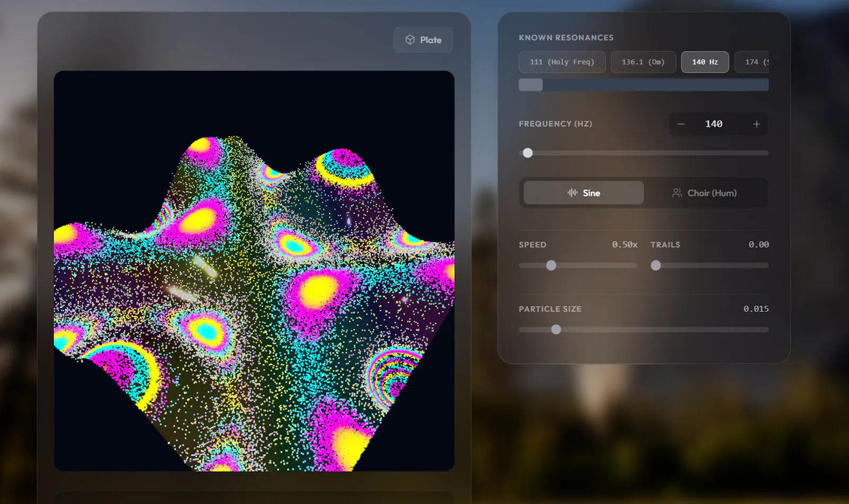Switch sound source to Choir (Hum)
The image size is (849, 504).
704,193
